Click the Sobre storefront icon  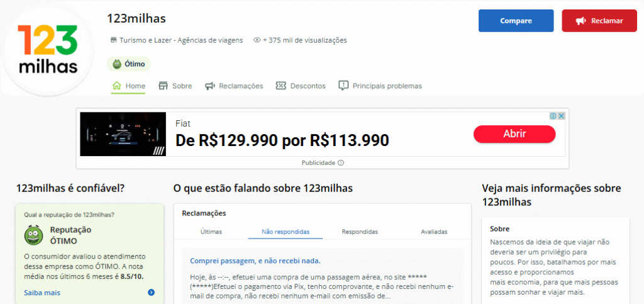tap(164, 86)
